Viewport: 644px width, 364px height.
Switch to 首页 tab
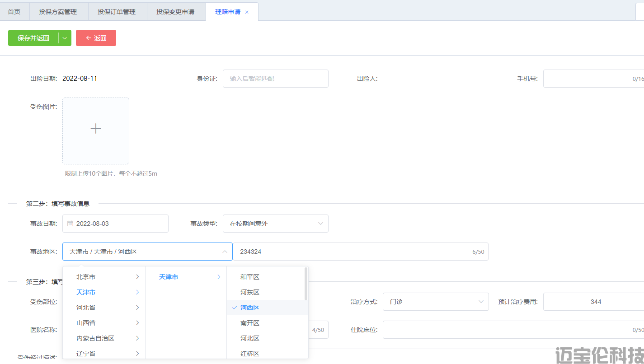pyautogui.click(x=14, y=12)
